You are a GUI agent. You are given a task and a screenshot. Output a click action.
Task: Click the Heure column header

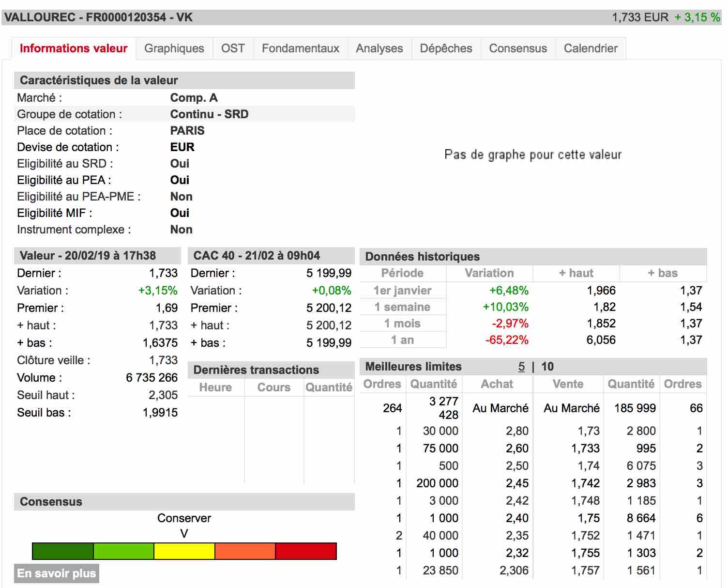click(x=215, y=387)
